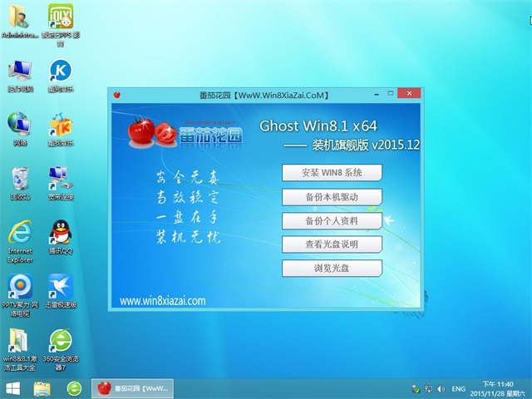The image size is (532, 399).
Task: Close the 番茄花园 installer window
Action: pyautogui.click(x=411, y=95)
